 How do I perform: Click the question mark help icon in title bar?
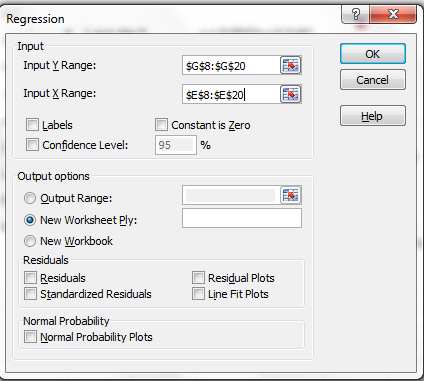(356, 14)
